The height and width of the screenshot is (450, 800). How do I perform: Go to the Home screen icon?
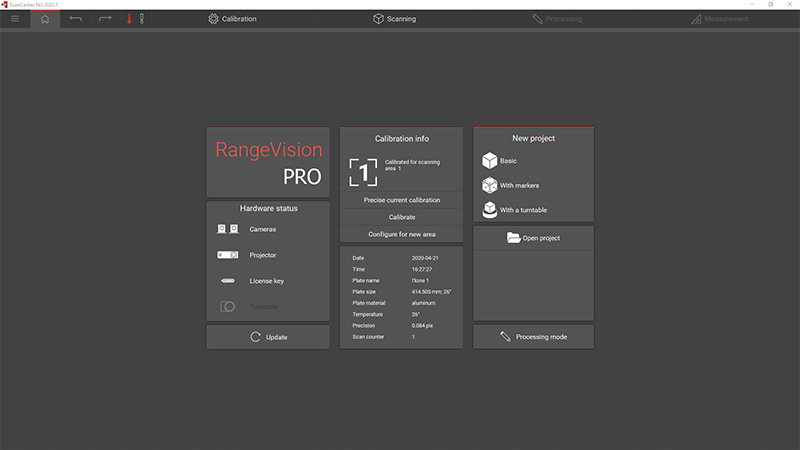(x=45, y=19)
